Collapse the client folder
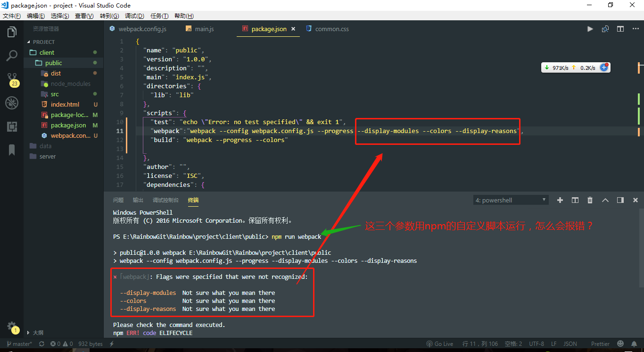The width and height of the screenshot is (644, 352). [64, 52]
